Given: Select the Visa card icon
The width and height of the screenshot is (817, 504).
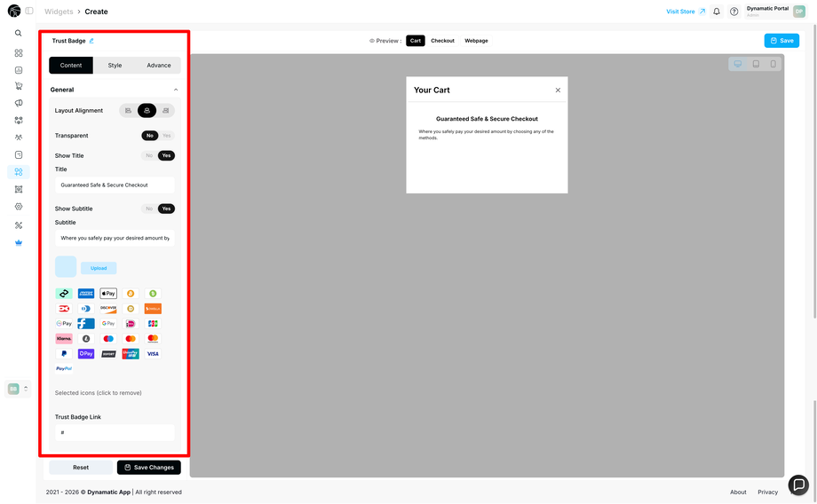Looking at the screenshot, I should (153, 354).
